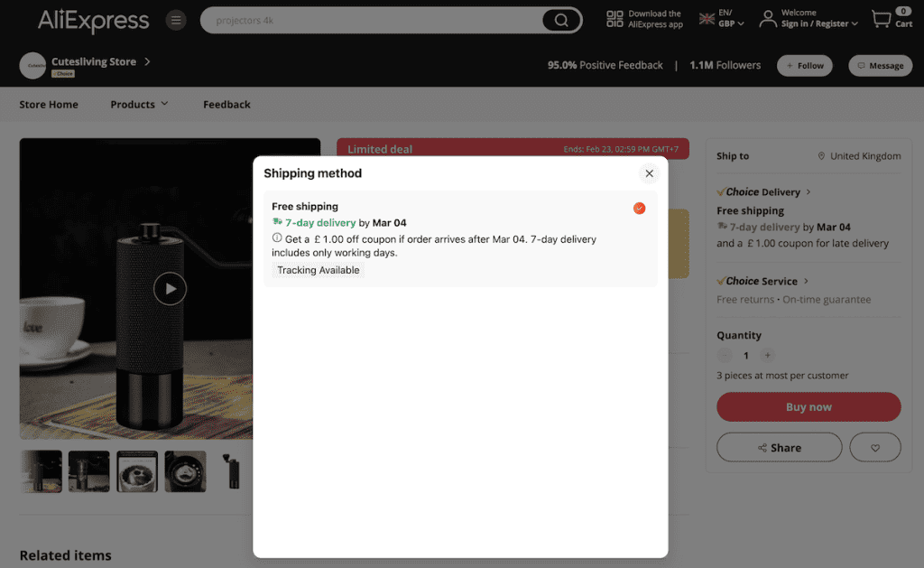Open the hamburger category menu icon
Viewport: 924px width, 568px height.
click(x=176, y=20)
